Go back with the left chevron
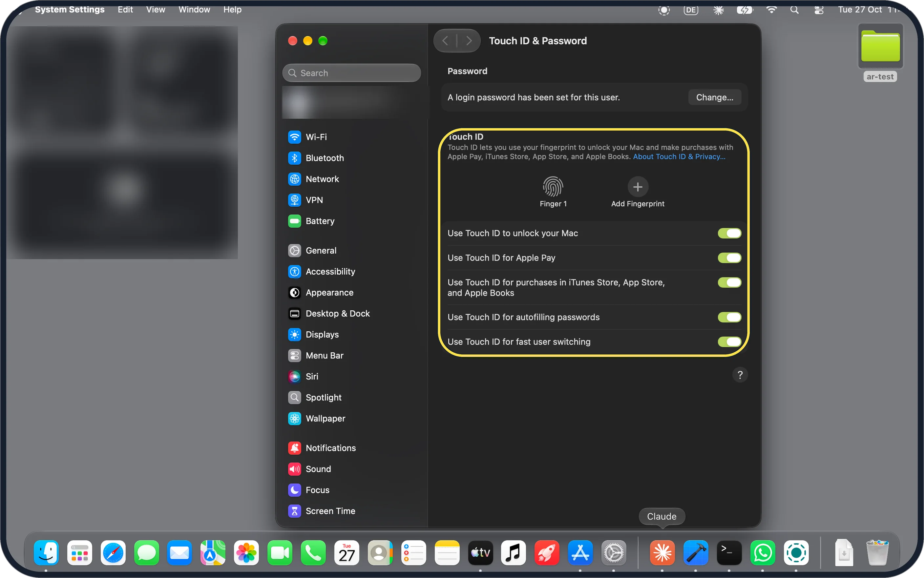The width and height of the screenshot is (924, 578). pos(445,41)
